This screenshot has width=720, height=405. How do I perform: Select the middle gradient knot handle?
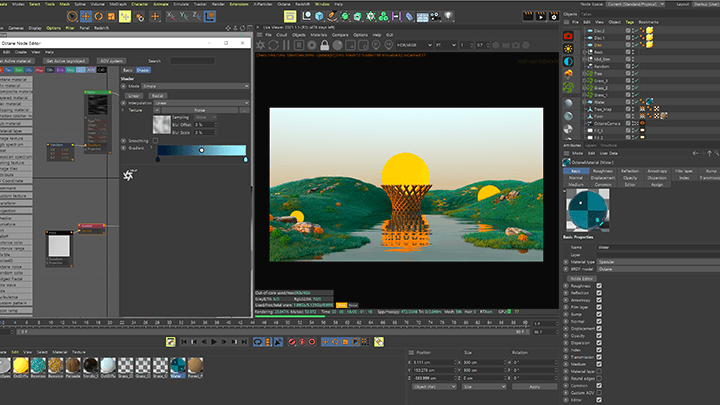tap(202, 150)
